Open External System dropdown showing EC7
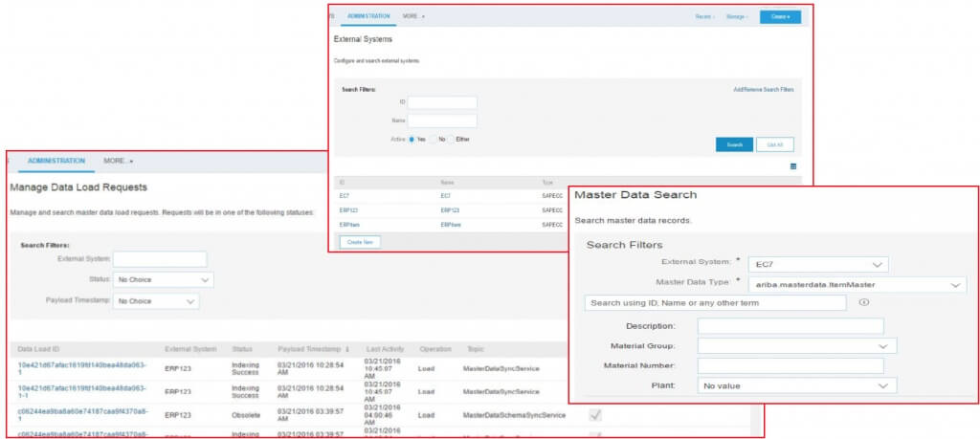Image resolution: width=980 pixels, height=439 pixels. pos(818,265)
